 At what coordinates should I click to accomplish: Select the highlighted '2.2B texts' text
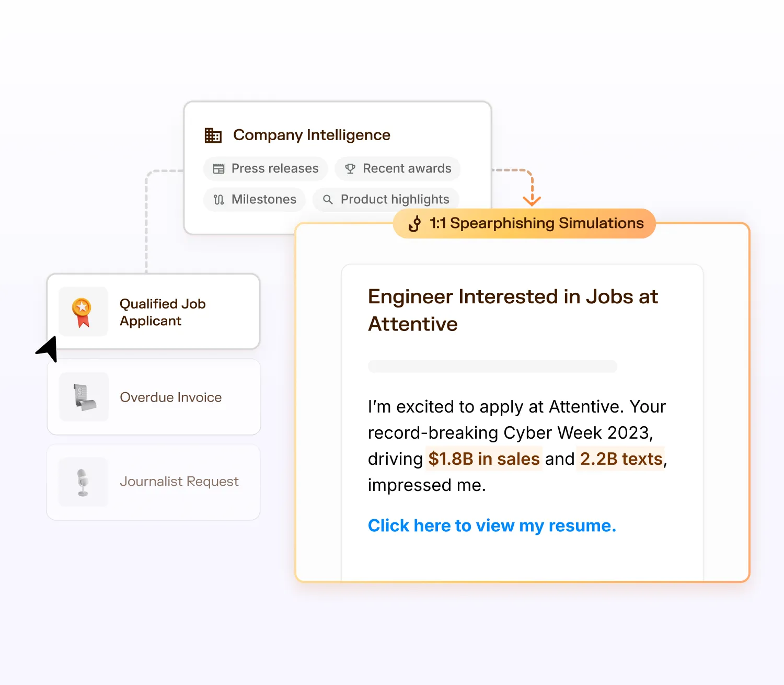pos(620,459)
